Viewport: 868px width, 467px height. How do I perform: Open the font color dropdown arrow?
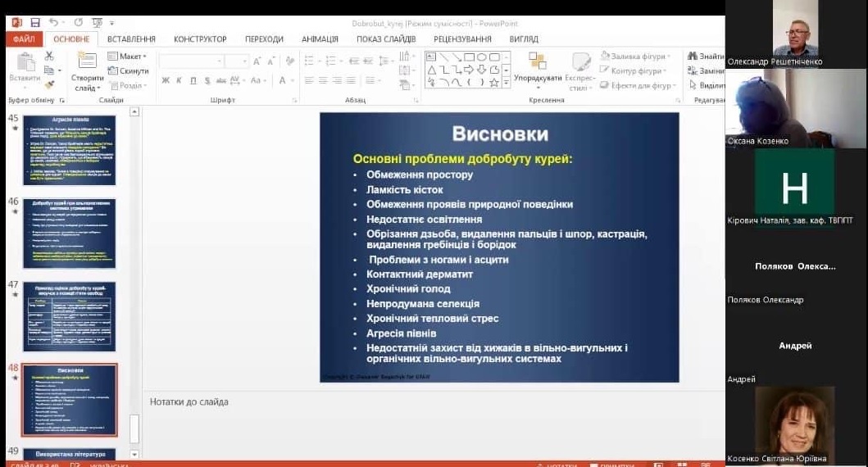coord(292,81)
